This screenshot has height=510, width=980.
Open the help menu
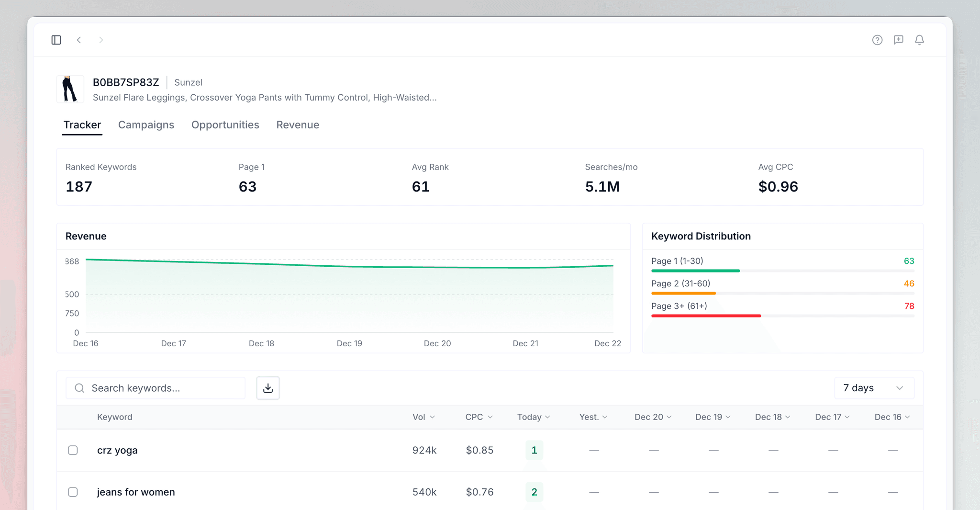pos(877,40)
